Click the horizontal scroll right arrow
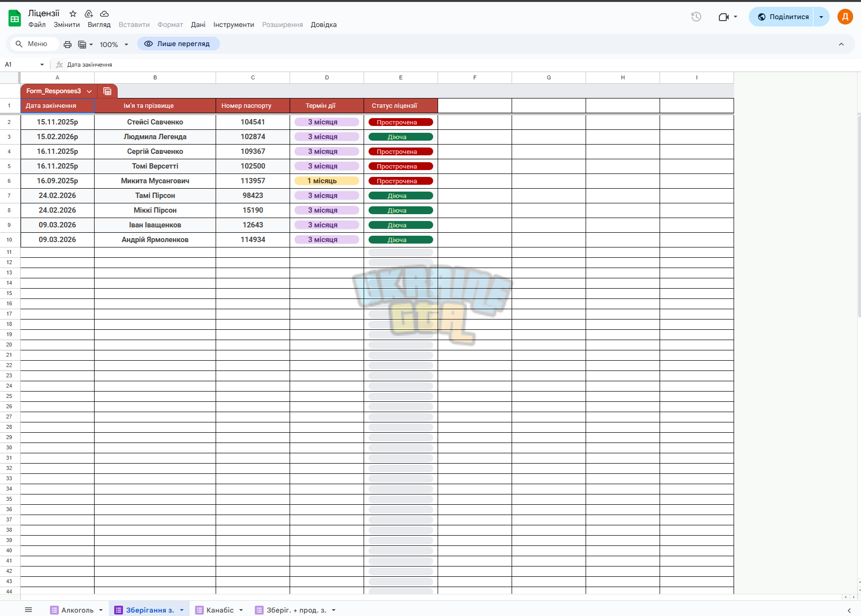 [x=853, y=597]
